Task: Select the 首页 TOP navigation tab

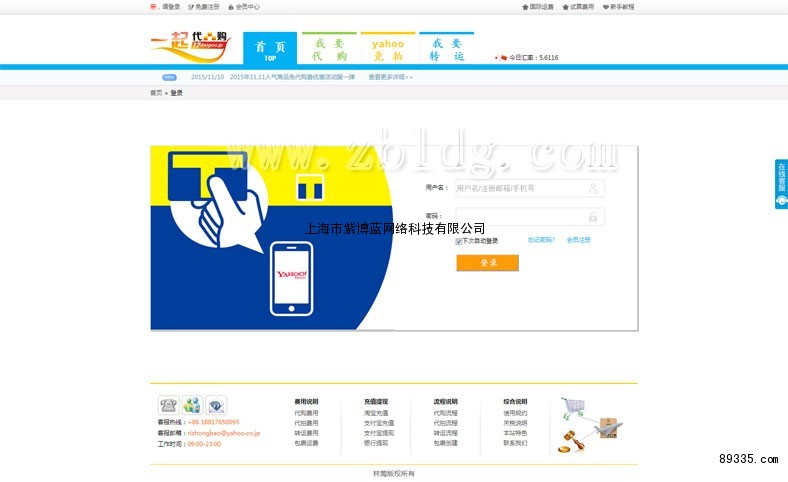Action: point(270,49)
